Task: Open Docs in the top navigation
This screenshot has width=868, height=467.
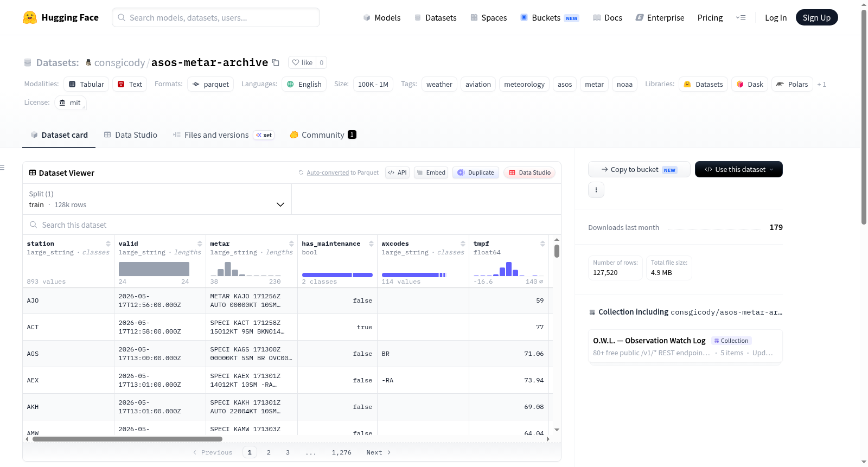Action: (608, 17)
